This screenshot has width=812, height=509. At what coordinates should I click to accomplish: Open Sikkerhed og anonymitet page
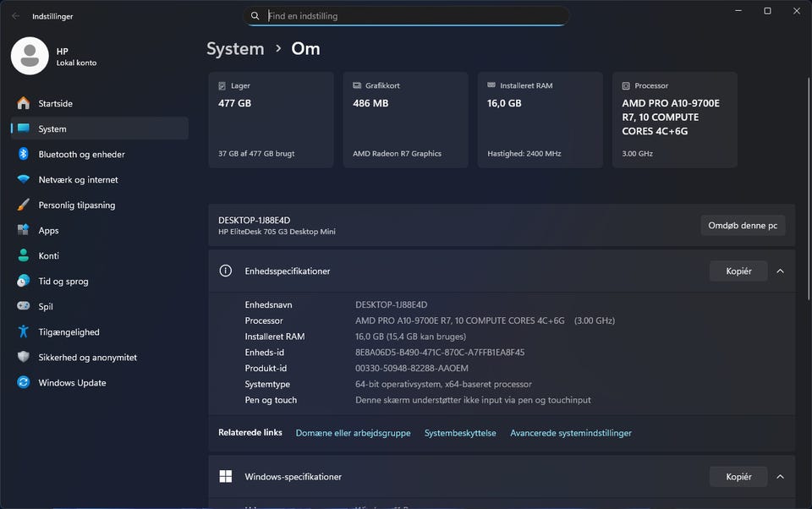point(87,357)
